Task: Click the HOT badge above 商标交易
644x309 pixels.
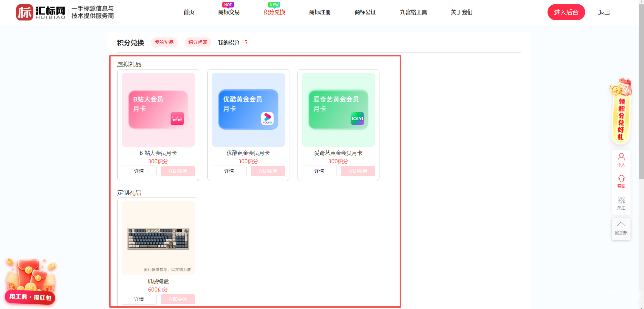Action: pyautogui.click(x=228, y=5)
